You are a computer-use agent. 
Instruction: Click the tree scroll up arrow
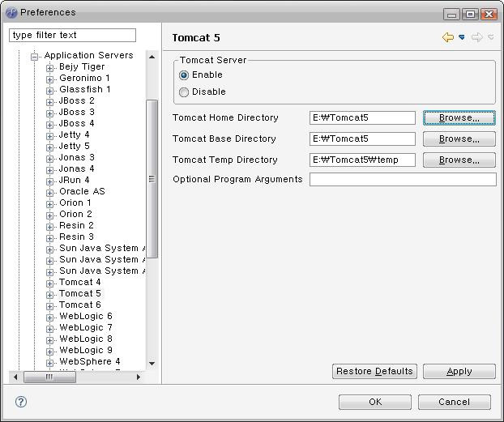point(152,57)
